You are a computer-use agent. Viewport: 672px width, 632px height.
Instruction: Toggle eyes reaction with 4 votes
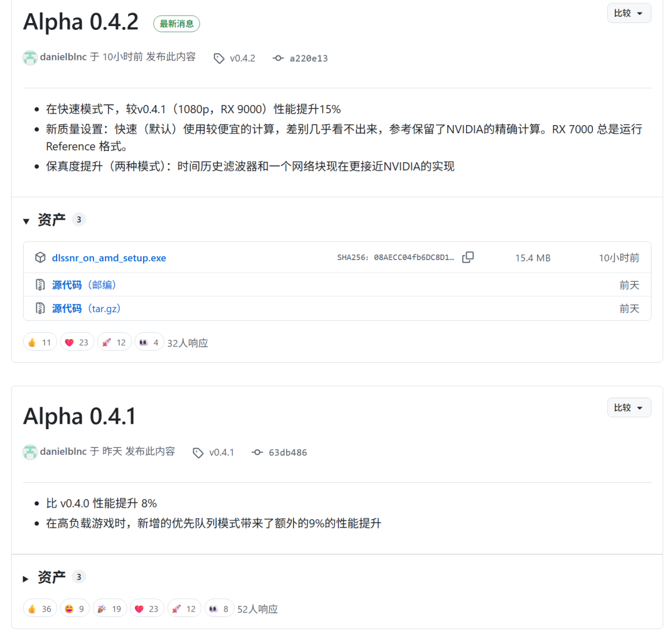point(149,342)
